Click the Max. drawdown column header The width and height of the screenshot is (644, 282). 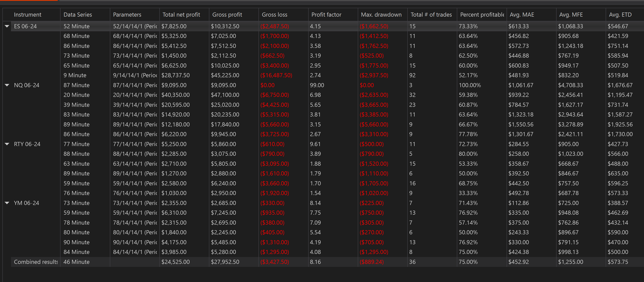coord(381,14)
